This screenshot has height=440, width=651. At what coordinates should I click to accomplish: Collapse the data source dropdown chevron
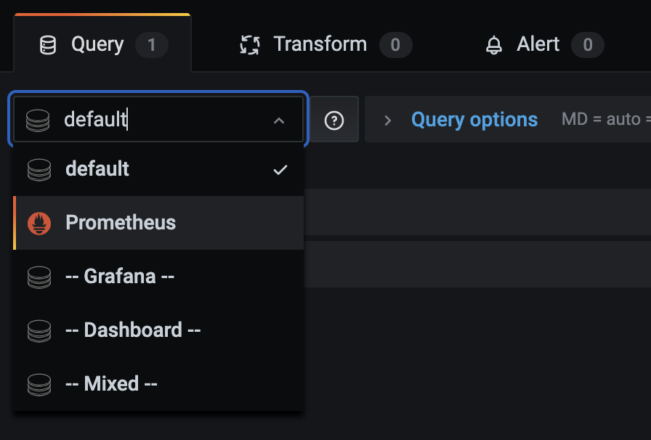pos(279,121)
